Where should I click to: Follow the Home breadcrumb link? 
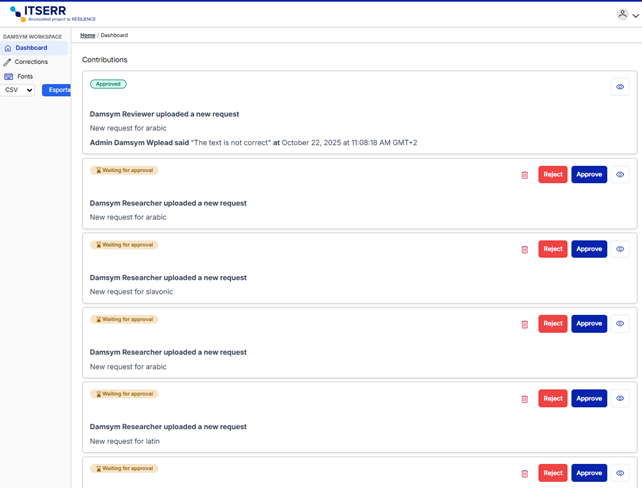coord(88,35)
